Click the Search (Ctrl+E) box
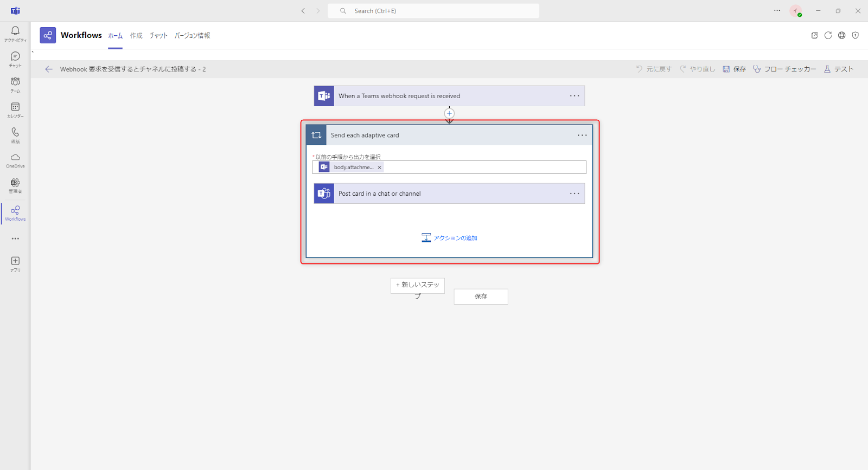This screenshot has height=470, width=868. [x=433, y=11]
